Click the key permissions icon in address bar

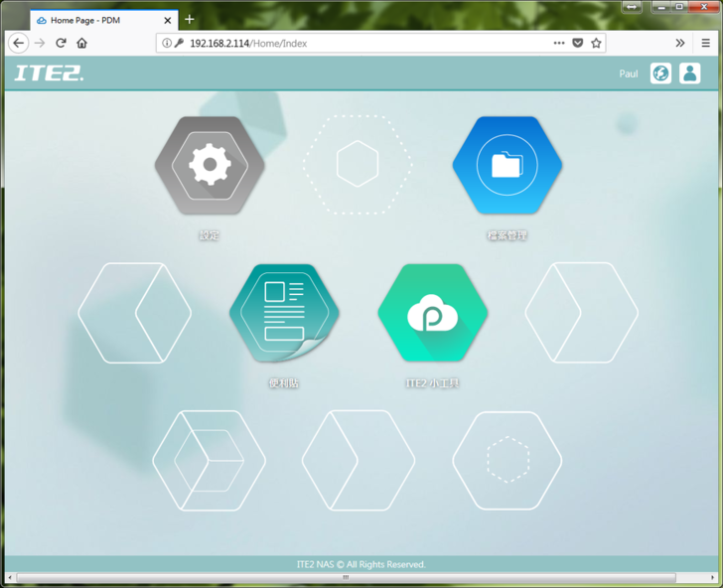point(180,43)
